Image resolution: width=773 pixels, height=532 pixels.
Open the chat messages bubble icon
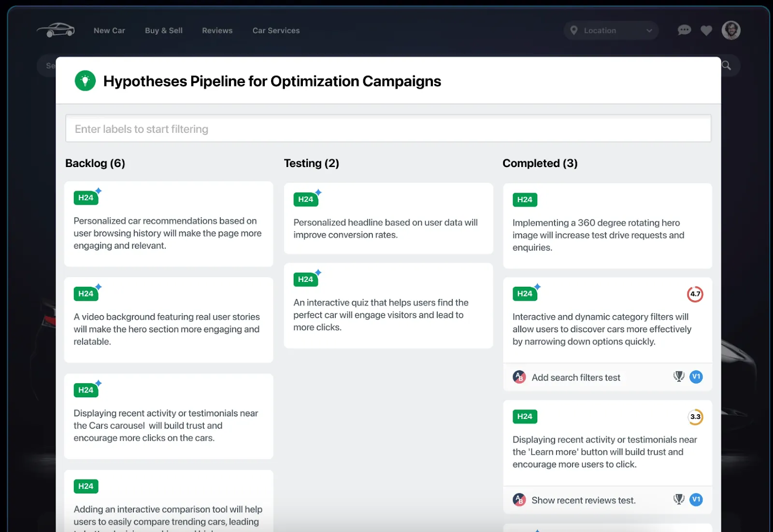point(684,30)
